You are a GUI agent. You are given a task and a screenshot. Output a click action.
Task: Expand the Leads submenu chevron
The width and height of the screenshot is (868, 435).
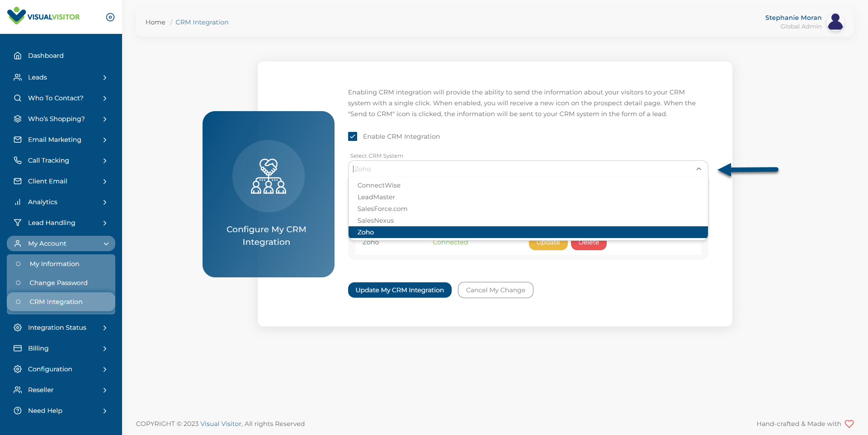(x=105, y=78)
